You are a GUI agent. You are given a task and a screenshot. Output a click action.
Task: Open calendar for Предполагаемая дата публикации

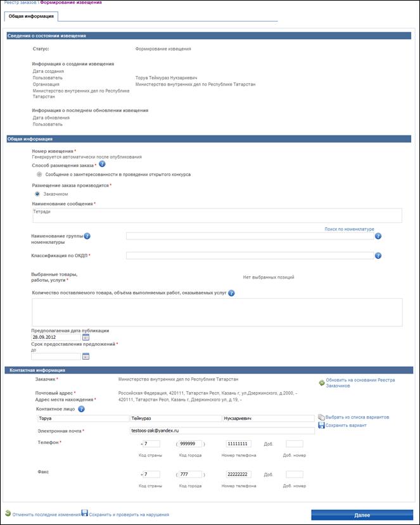coord(86,337)
